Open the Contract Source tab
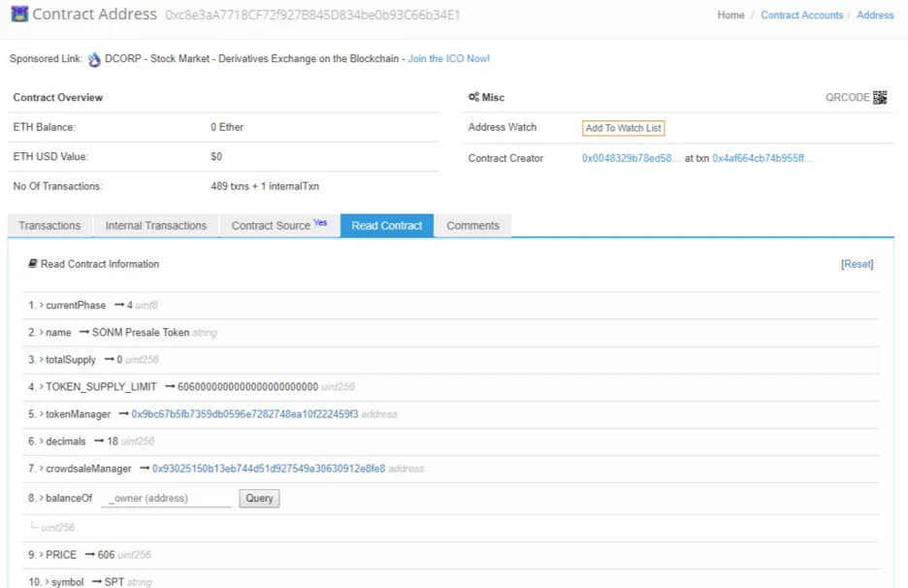Image resolution: width=908 pixels, height=588 pixels. pos(279,225)
